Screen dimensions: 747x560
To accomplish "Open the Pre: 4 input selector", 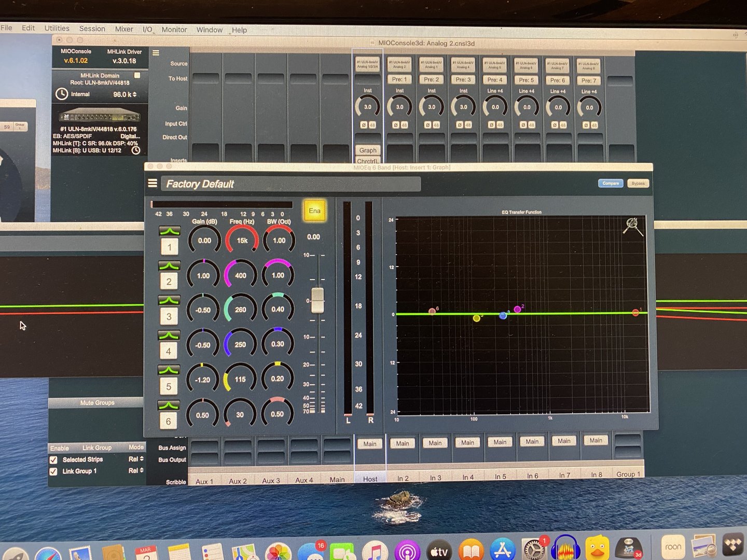I will (495, 80).
